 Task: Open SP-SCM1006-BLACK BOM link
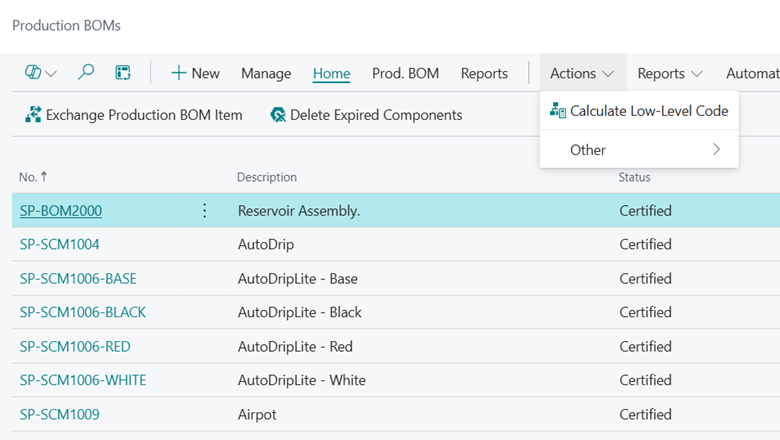tap(83, 312)
